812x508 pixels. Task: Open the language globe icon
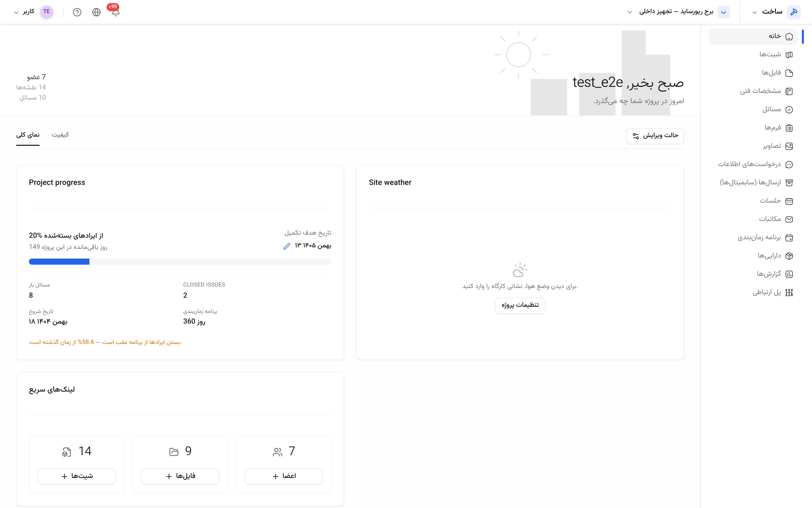coord(96,12)
